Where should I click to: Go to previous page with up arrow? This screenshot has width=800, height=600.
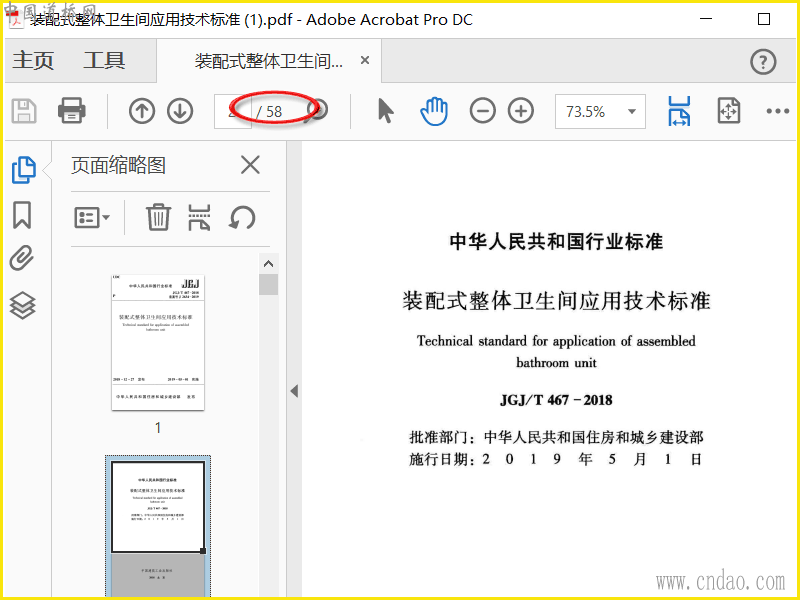pyautogui.click(x=142, y=111)
